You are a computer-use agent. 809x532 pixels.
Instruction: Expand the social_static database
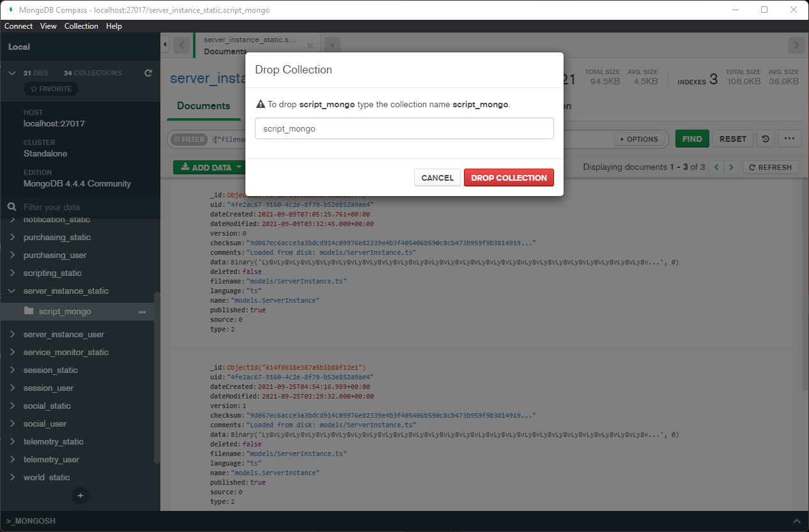pos(12,406)
